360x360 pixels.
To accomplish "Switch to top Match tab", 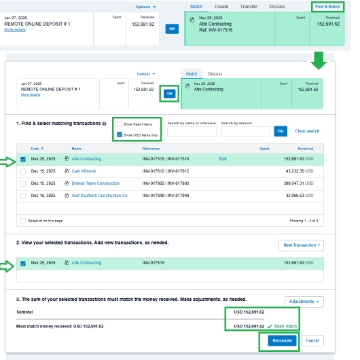I will 196,7.
